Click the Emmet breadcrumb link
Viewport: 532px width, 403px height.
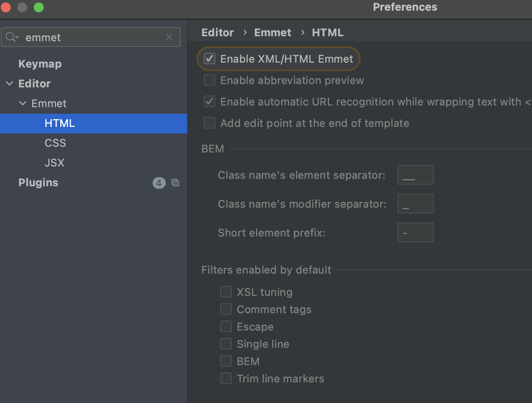point(273,33)
